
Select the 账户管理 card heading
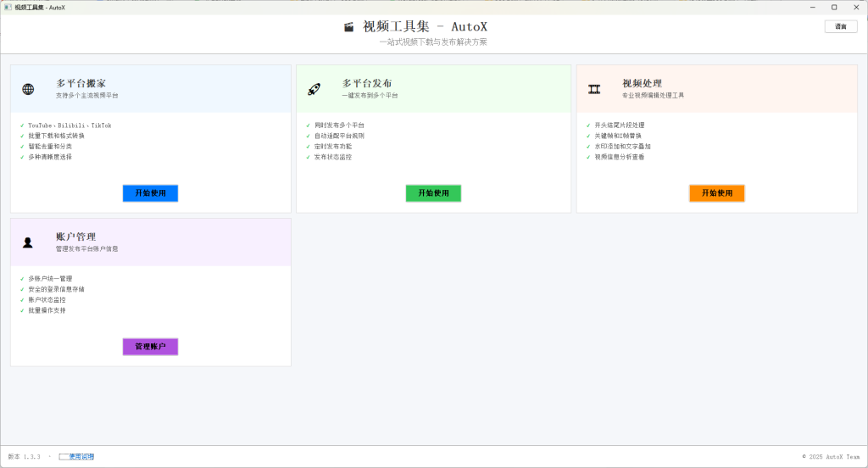coord(75,237)
